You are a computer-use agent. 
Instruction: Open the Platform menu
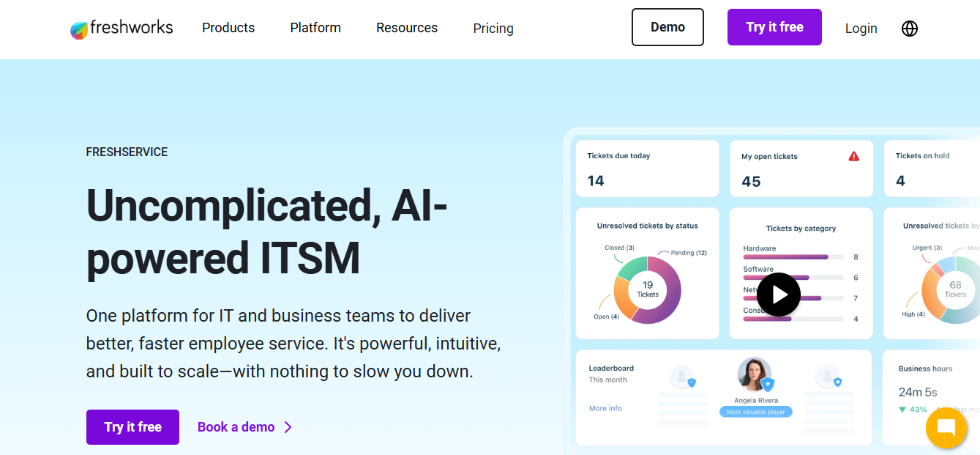315,28
